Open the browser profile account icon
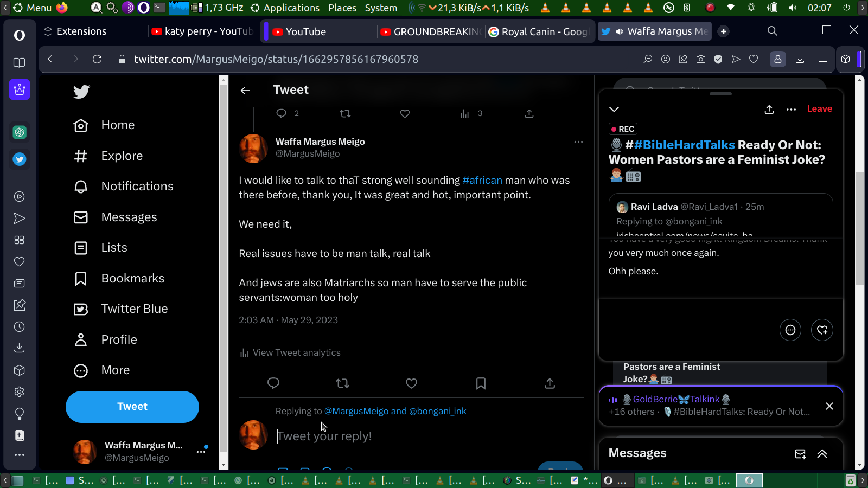 778,59
